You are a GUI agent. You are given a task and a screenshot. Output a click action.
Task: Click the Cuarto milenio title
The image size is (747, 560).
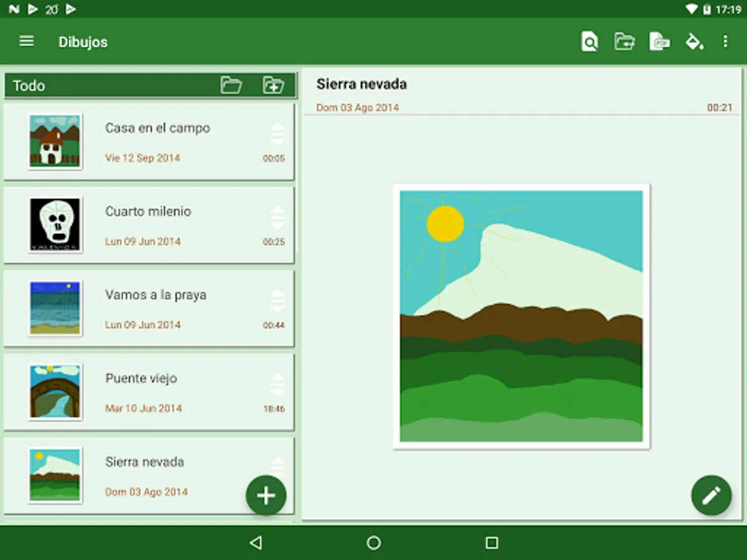coord(148,212)
